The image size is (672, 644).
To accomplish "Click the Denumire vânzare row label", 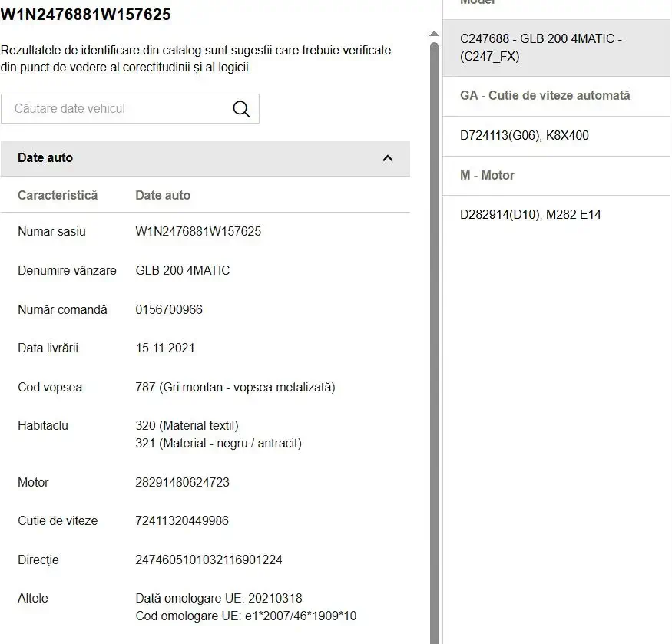I will pyautogui.click(x=68, y=271).
